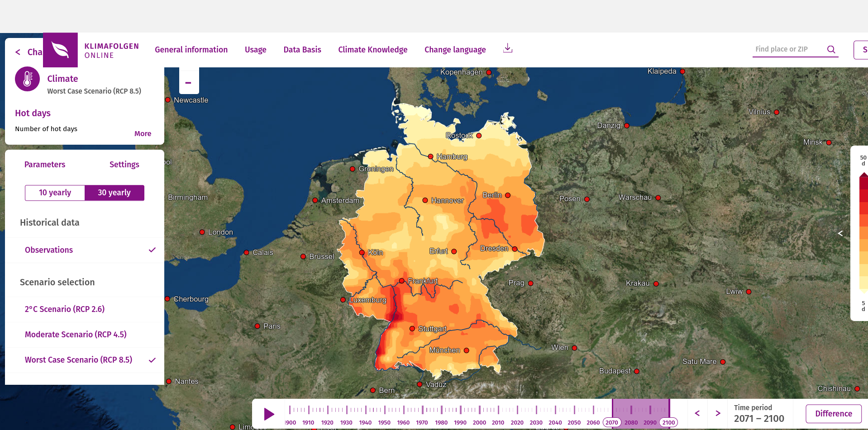This screenshot has height=430, width=868.
Task: Click the London city marker
Action: 202,232
